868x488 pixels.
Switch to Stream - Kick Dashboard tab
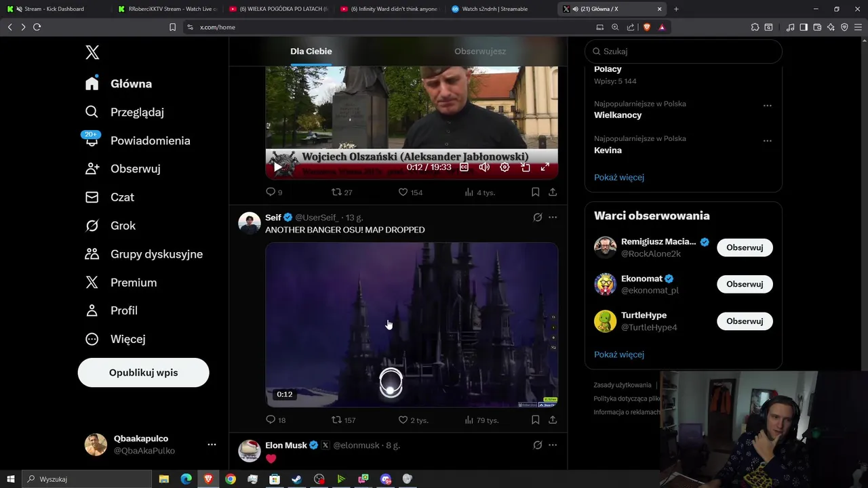pyautogui.click(x=54, y=9)
